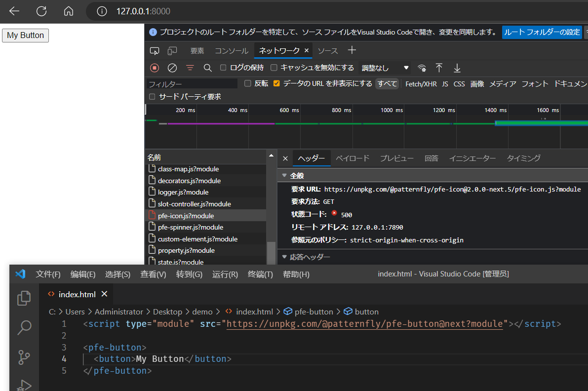Viewport: 588px width, 391px height.
Task: Switch to the コンソール tab
Action: tap(232, 51)
